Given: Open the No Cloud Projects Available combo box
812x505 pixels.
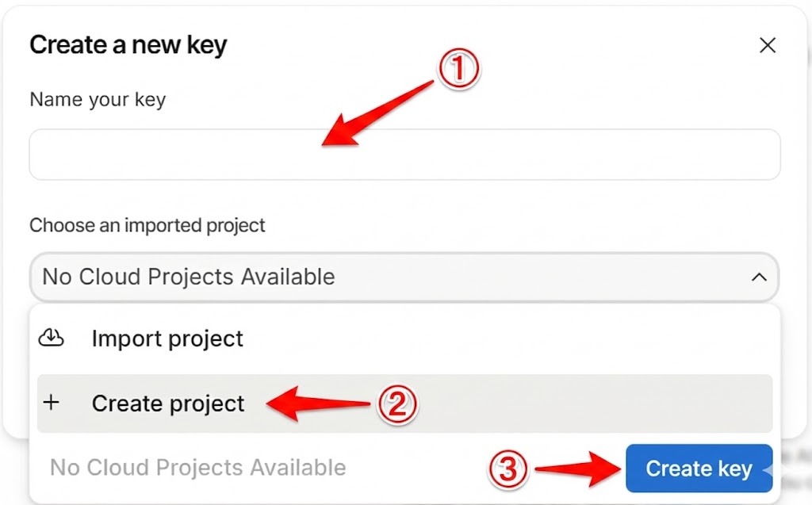Looking at the screenshot, I should (x=396, y=277).
